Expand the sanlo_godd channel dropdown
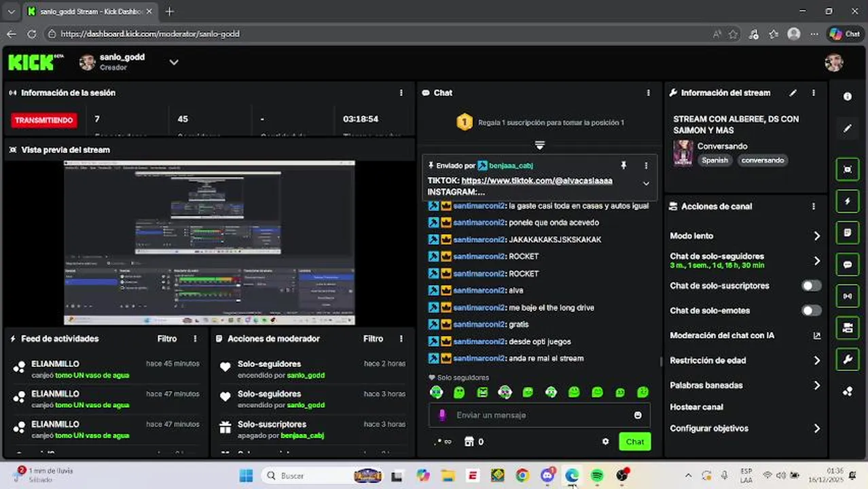Image resolution: width=868 pixels, height=489 pixels. pos(174,62)
